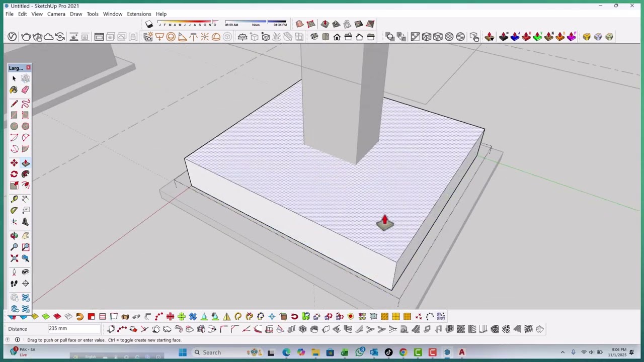Select the Select arrow tool

[x=14, y=78]
